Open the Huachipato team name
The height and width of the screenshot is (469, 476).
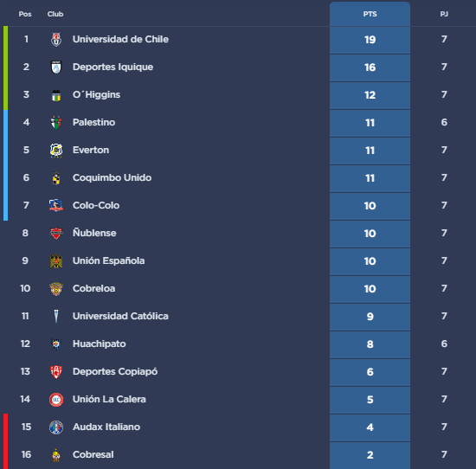tap(99, 344)
